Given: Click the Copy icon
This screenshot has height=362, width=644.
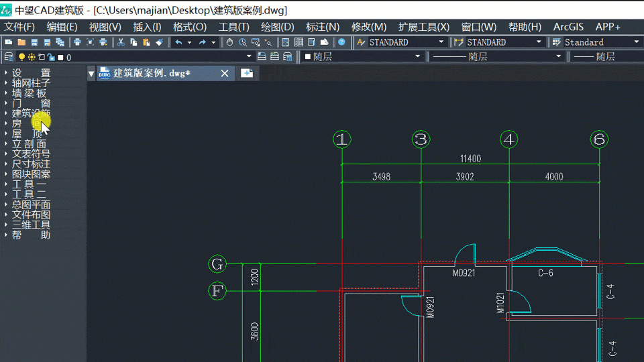Looking at the screenshot, I should click(x=133, y=42).
